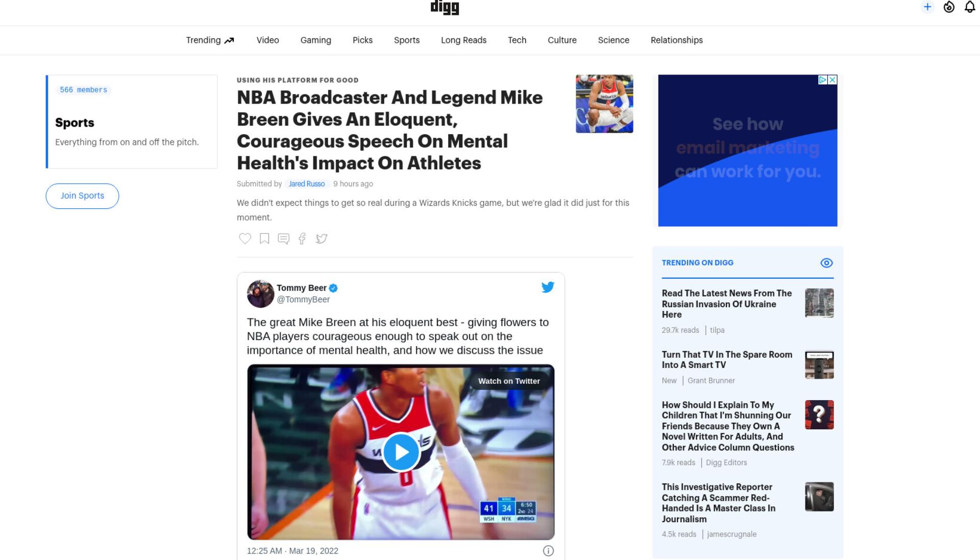
Task: Play the embedded Wizards Knicks video
Action: coord(401,452)
